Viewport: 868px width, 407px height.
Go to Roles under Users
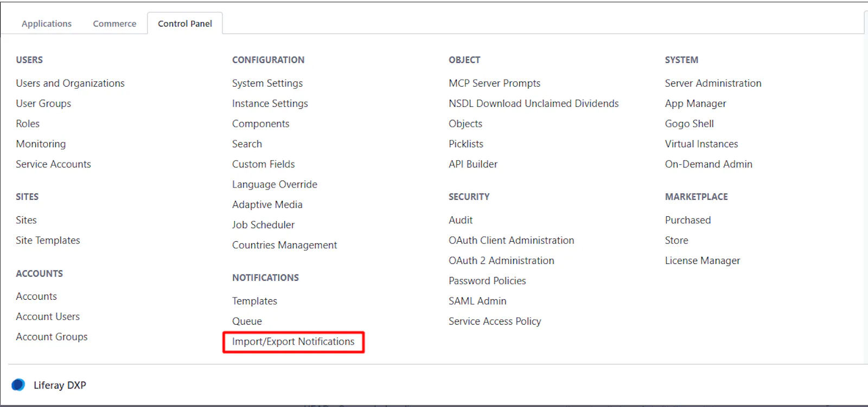coord(28,124)
